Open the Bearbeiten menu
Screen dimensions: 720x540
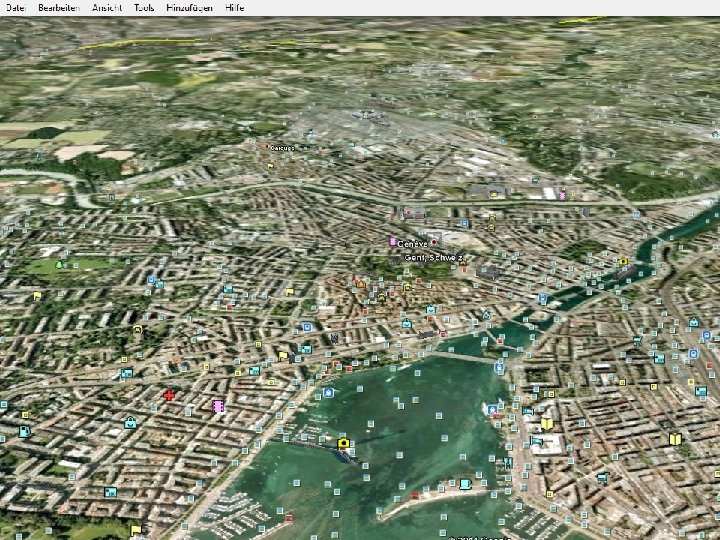[59, 8]
